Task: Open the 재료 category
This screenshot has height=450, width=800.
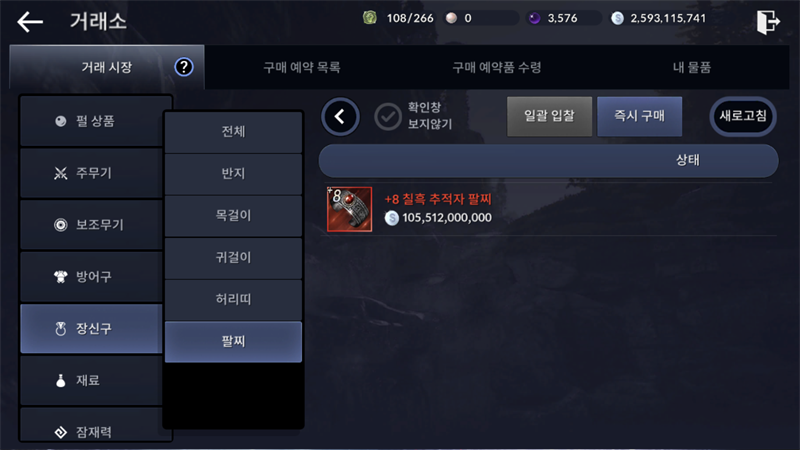Action: 92,380
